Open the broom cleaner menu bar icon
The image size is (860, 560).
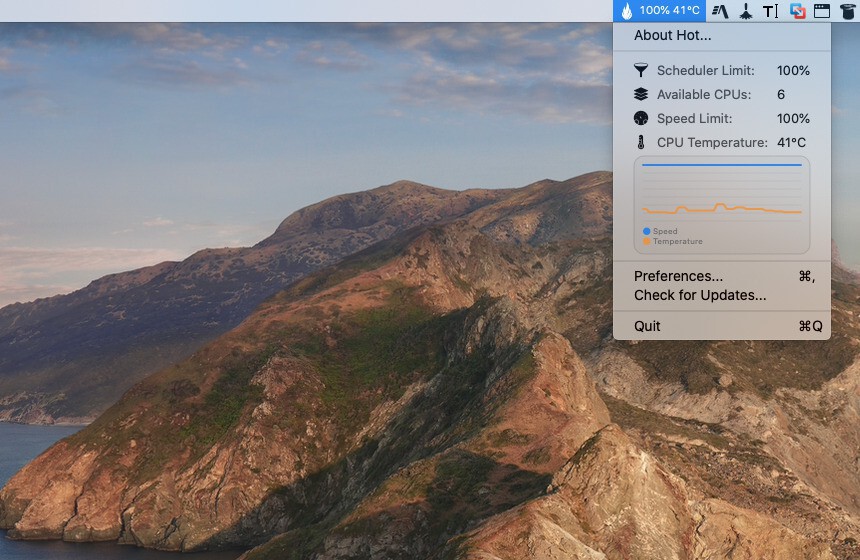click(745, 11)
